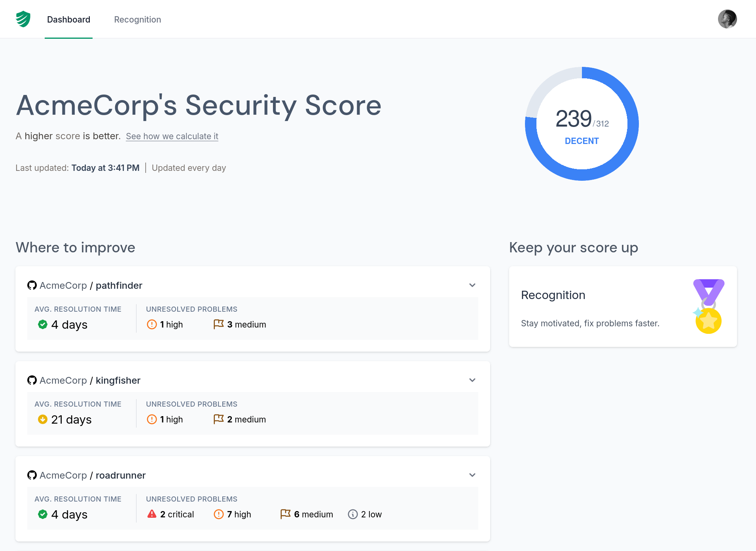756x551 pixels.
Task: Click the medal graphic in the Recognition card
Action: point(709,306)
